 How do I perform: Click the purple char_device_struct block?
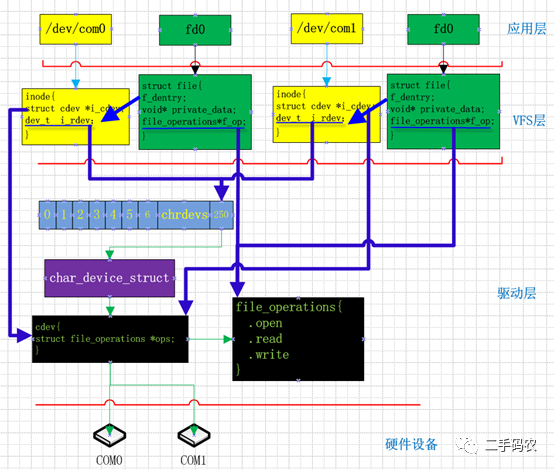(x=110, y=278)
